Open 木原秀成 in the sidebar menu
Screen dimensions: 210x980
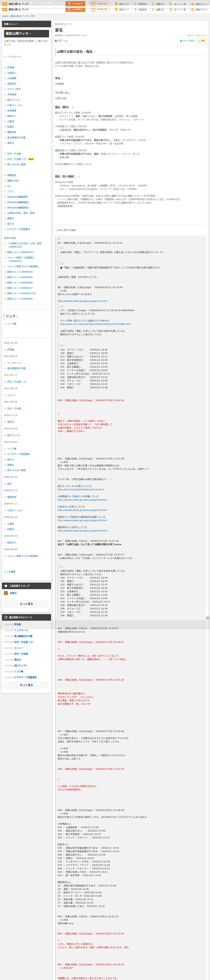[12, 94]
